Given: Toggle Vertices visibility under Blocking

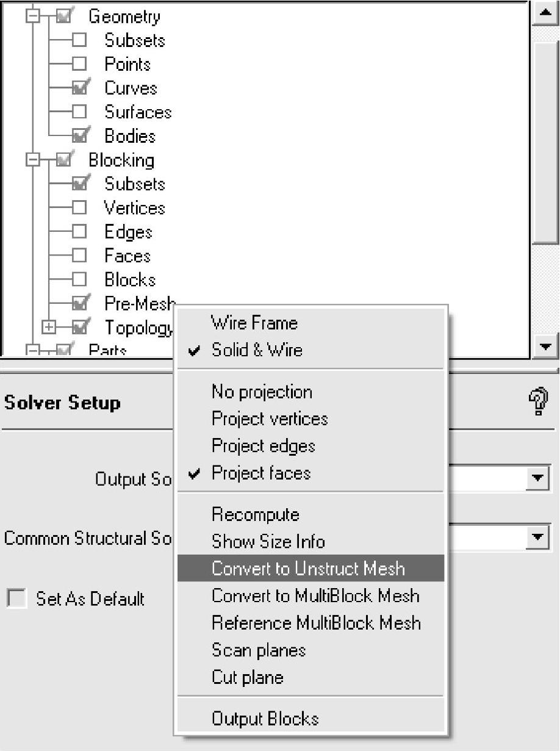Looking at the screenshot, I should (80, 208).
